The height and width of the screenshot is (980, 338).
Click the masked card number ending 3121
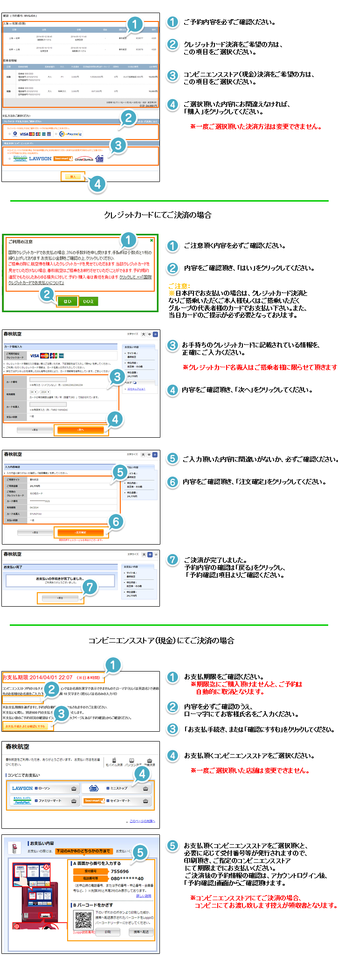[x=40, y=501]
